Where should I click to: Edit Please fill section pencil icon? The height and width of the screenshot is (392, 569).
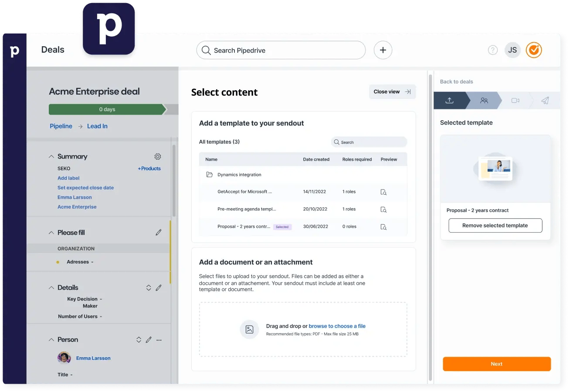pyautogui.click(x=159, y=233)
